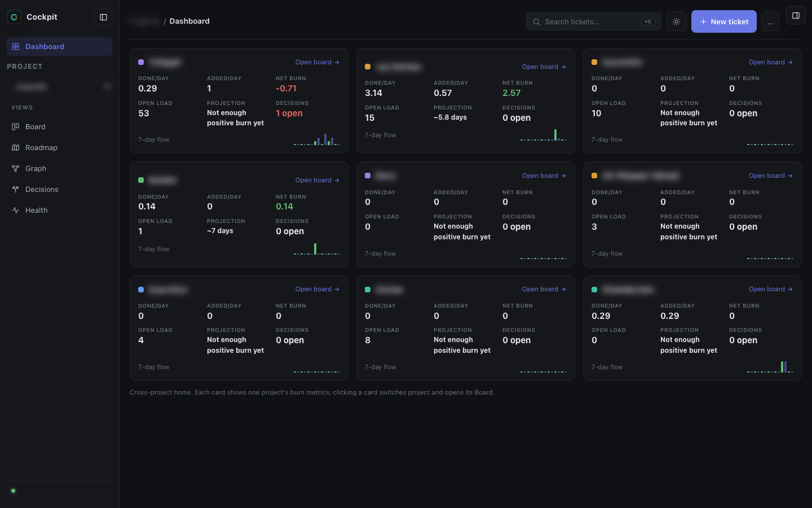Click the green net burn value "2.57"
The image size is (812, 508).
(x=511, y=93)
